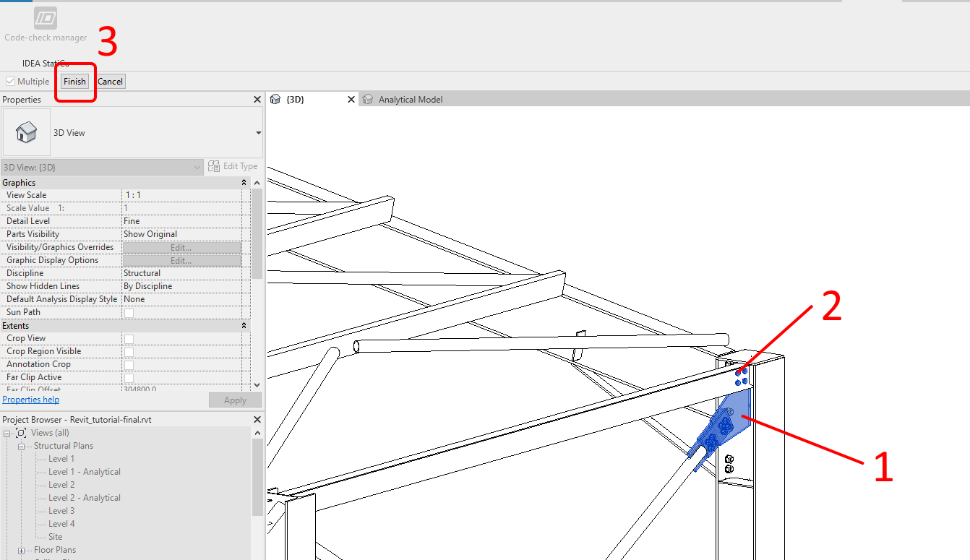Image resolution: width=970 pixels, height=560 pixels.
Task: Collapse the Extents properties section
Action: pyautogui.click(x=244, y=326)
